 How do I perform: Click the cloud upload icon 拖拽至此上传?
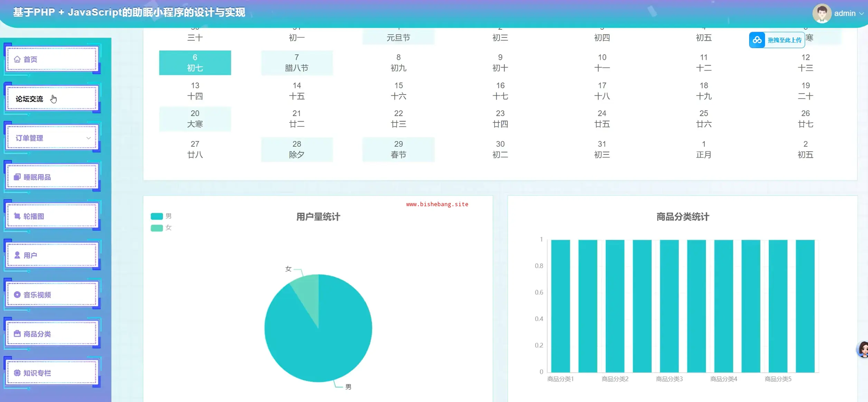(757, 40)
